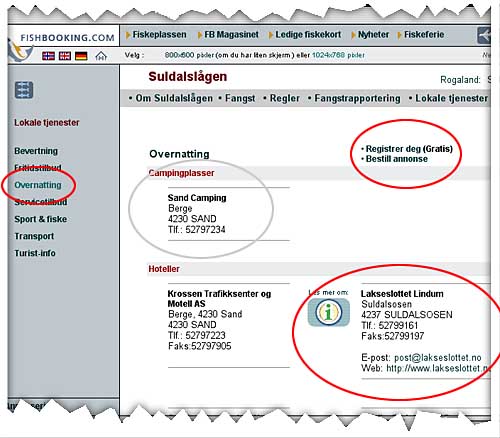This screenshot has width=500, height=438.
Task: Select the German flag language icon
Action: [x=81, y=56]
